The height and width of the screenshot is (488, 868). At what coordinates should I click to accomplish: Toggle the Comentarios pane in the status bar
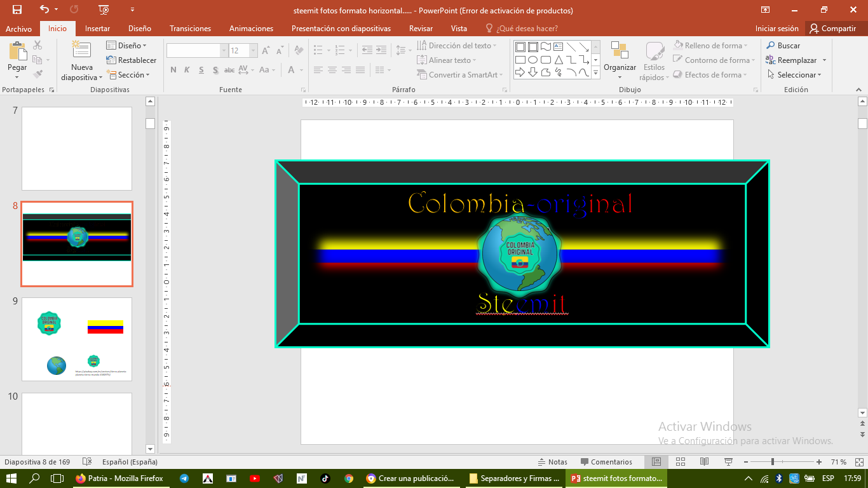606,462
